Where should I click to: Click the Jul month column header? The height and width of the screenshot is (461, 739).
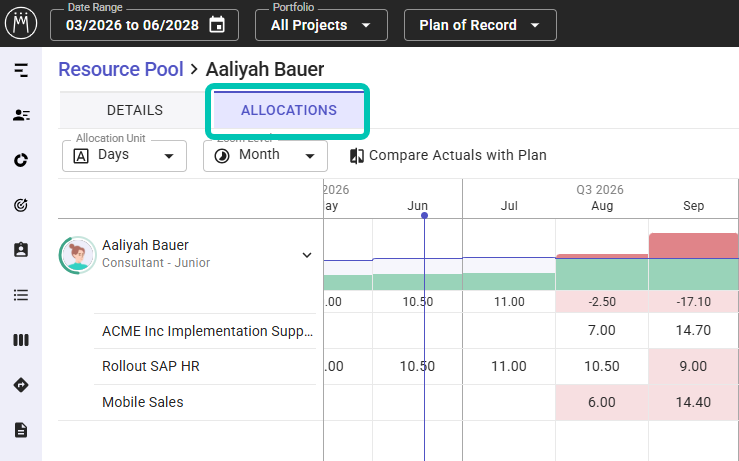509,206
